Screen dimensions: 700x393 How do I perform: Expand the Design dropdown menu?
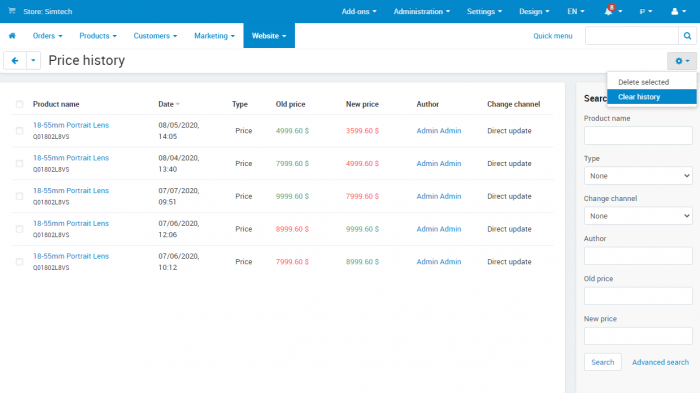tap(534, 12)
